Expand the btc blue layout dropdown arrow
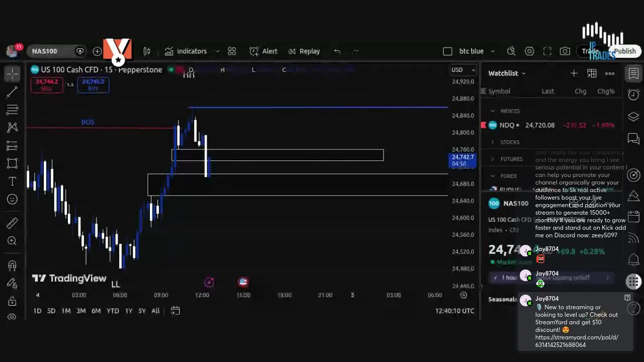The height and width of the screenshot is (362, 644). coord(493,51)
